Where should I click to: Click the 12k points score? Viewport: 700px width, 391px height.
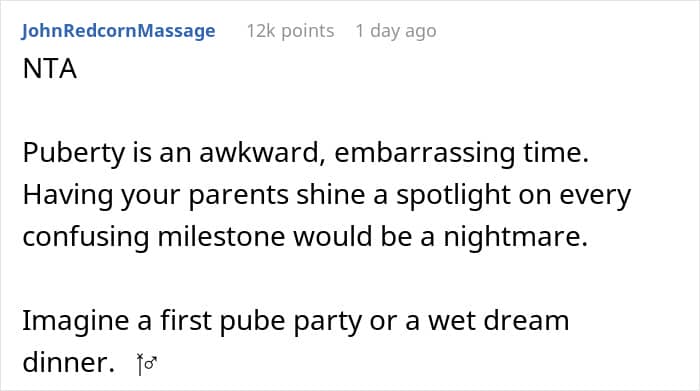click(x=290, y=31)
